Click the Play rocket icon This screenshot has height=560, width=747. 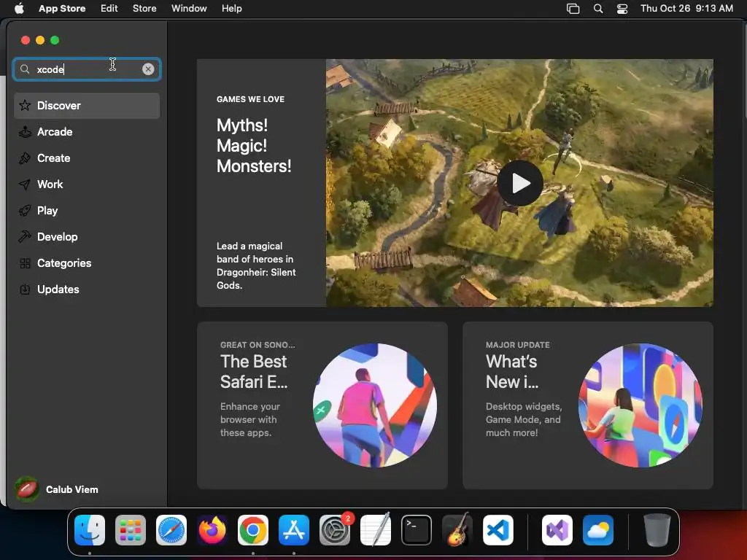tap(25, 211)
